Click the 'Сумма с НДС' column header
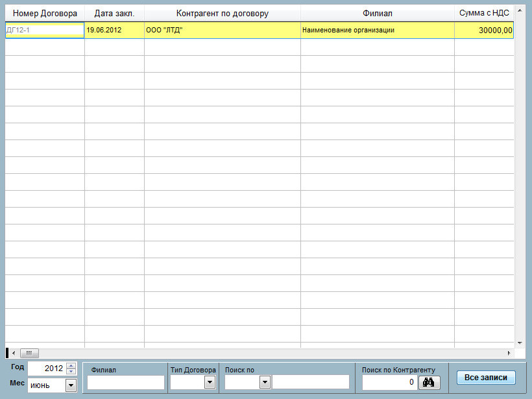The height and width of the screenshot is (399, 532). click(x=484, y=13)
